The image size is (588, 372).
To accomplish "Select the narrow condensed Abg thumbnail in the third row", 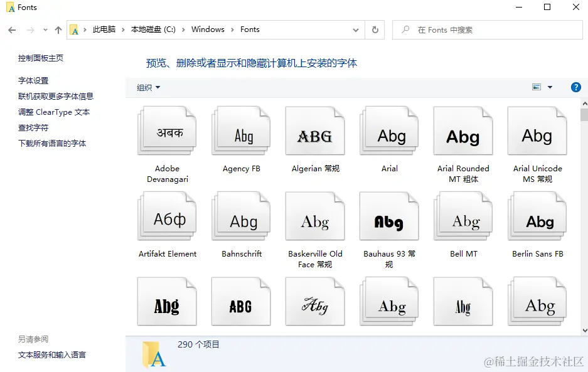I will (463, 301).
